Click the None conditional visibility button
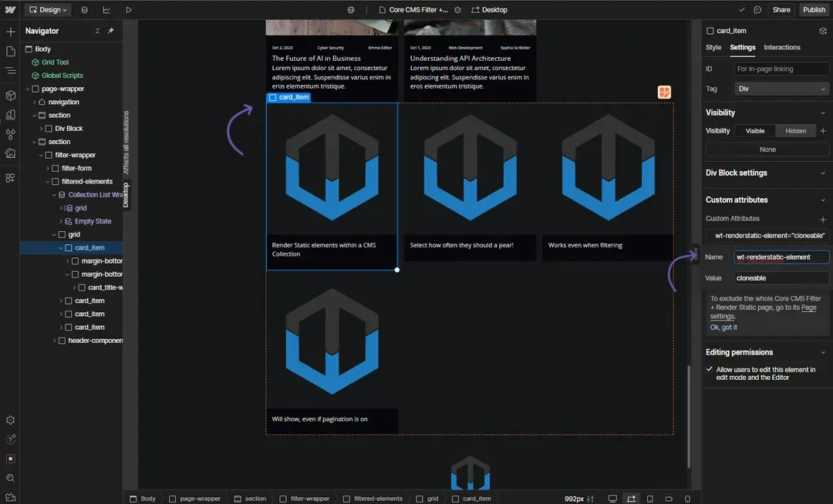 click(767, 150)
